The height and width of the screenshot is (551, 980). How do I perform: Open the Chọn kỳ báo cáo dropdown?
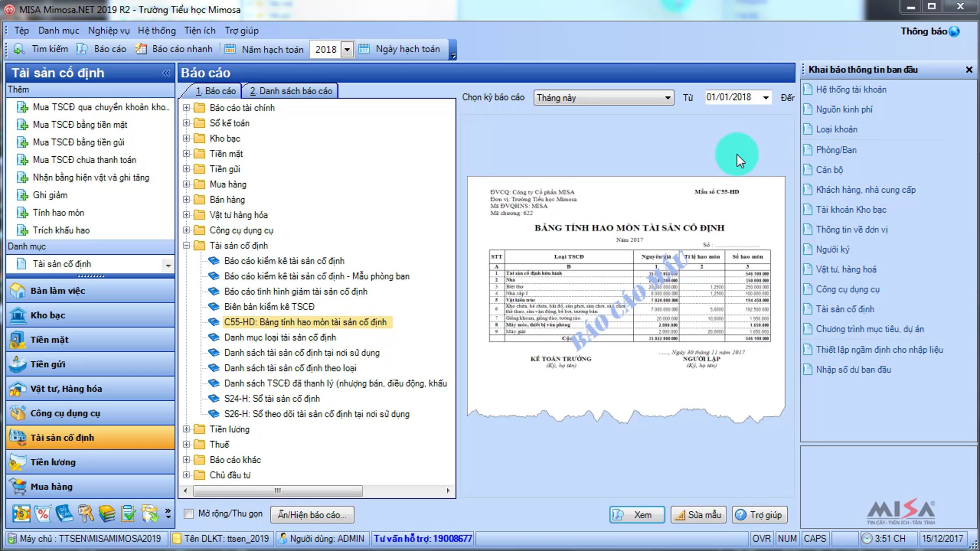pos(668,98)
